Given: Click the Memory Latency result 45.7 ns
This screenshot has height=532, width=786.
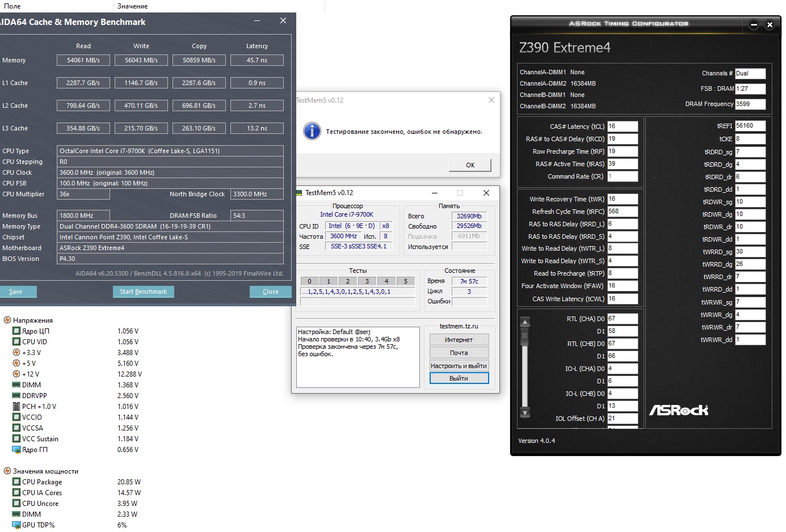Looking at the screenshot, I should (x=257, y=60).
